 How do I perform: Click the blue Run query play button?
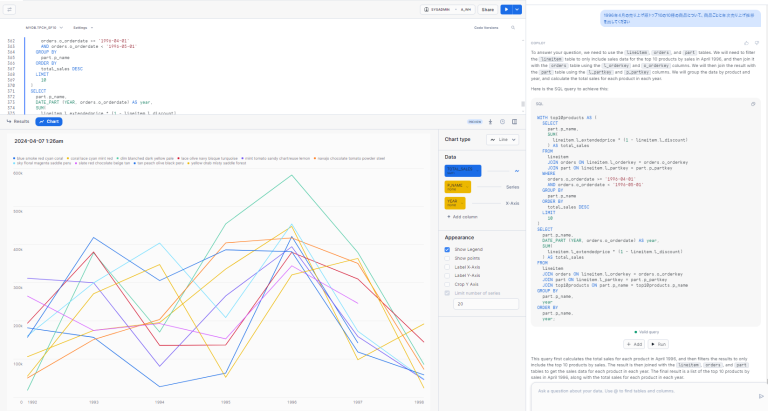pyautogui.click(x=506, y=8)
